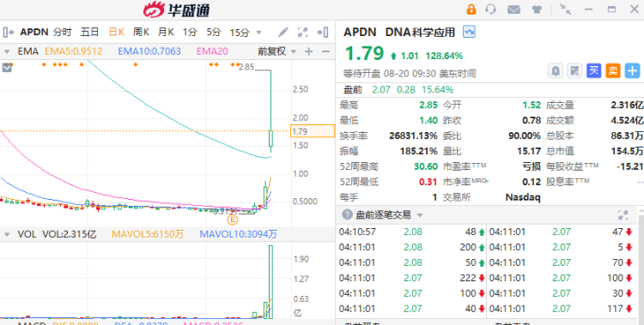This screenshot has height=325, width=644.
Task: Toggle chart event markers checkbox
Action: tap(7, 67)
